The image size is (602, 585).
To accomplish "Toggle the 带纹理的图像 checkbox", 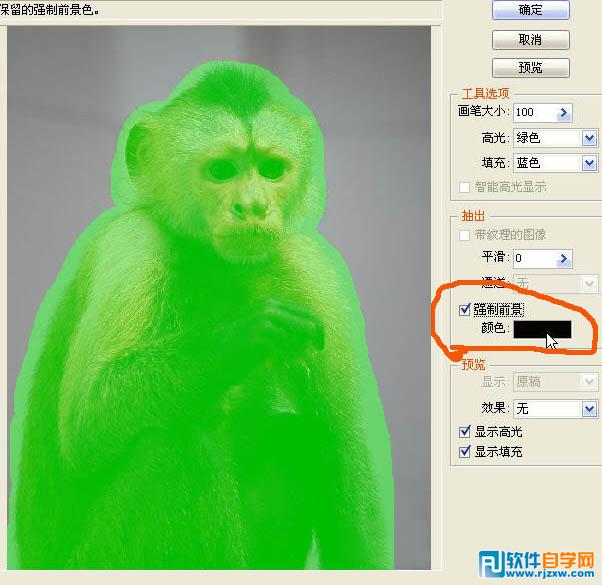I will (x=464, y=235).
